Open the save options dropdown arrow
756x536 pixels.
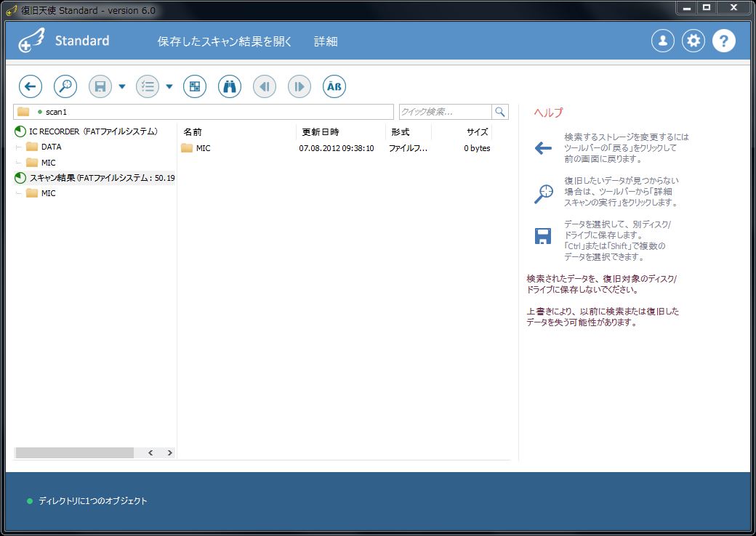(x=122, y=86)
